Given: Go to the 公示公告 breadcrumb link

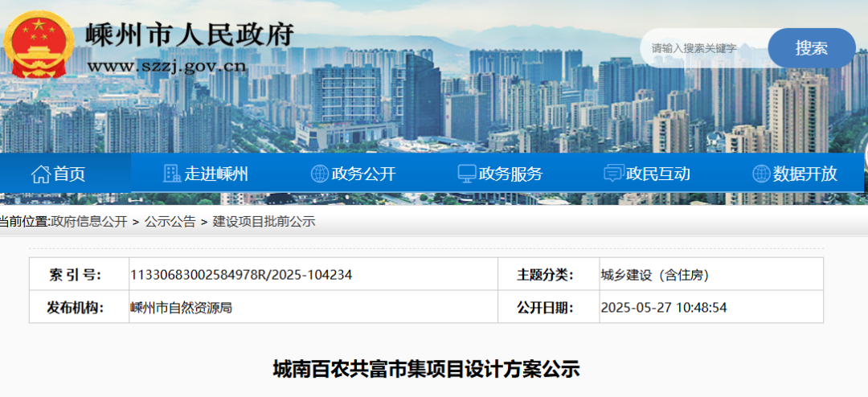Looking at the screenshot, I should (x=170, y=222).
